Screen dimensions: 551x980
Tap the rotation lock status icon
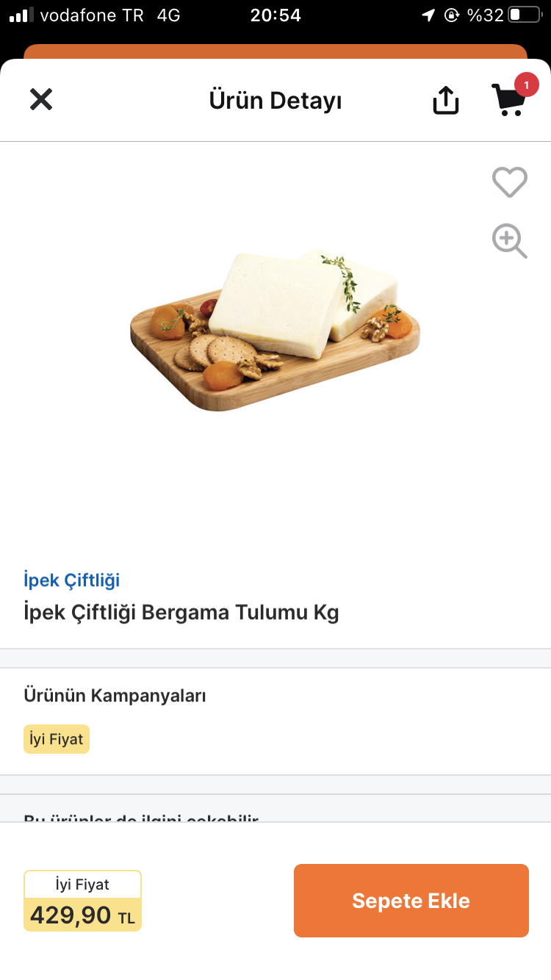tap(452, 15)
